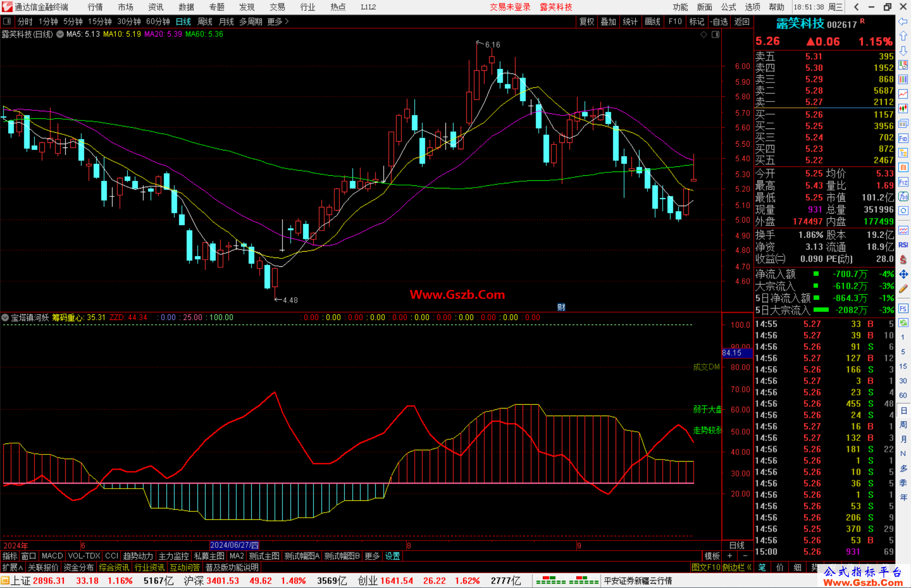Click the circle icon in the right sidebar
911x588 pixels.
coord(903,211)
